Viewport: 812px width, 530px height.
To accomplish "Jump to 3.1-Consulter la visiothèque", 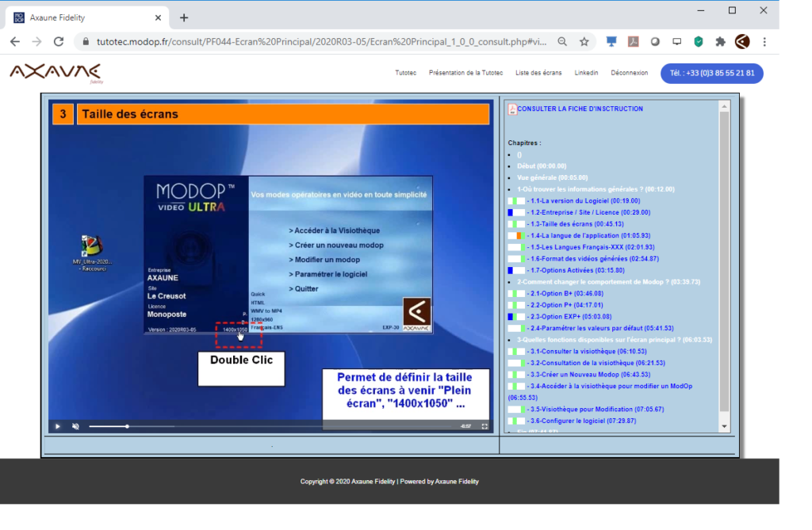I will [587, 352].
